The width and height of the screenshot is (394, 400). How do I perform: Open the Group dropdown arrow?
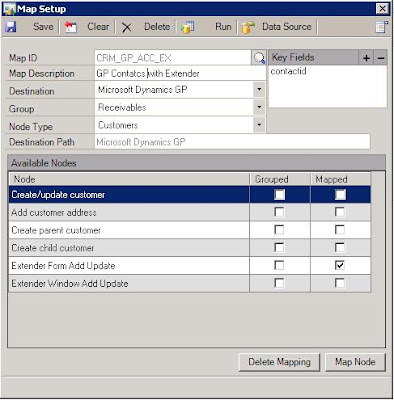(259, 107)
